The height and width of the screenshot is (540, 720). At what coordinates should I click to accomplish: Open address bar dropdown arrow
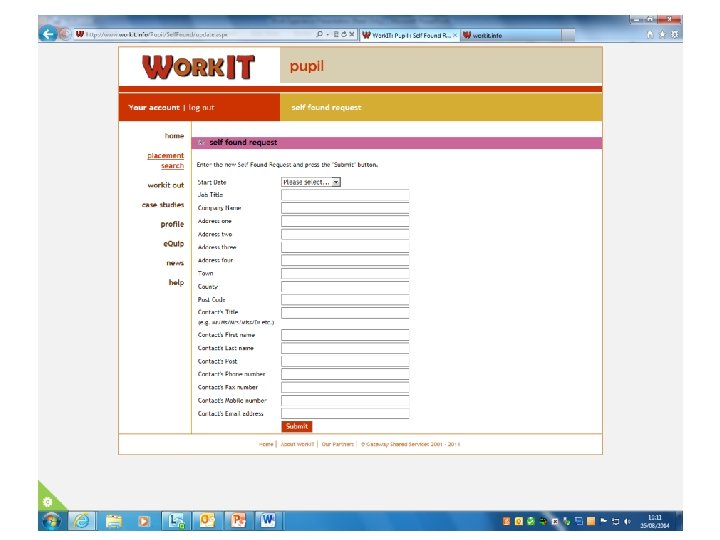click(x=327, y=34)
